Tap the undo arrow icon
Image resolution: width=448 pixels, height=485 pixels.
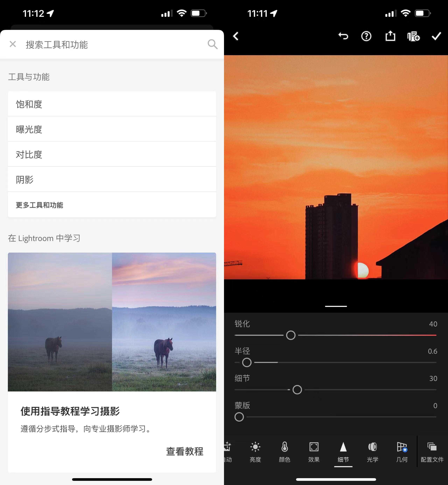(x=344, y=36)
